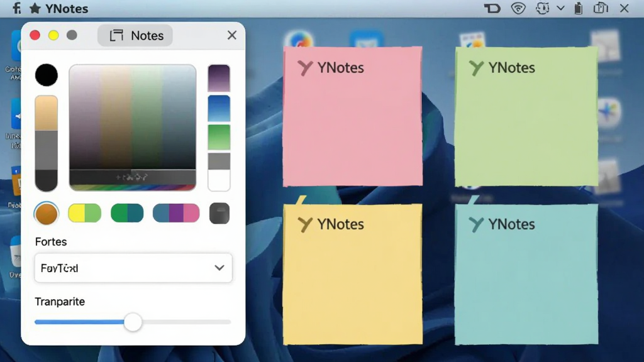
Task: Choose the yellow-green palette pill
Action: click(x=85, y=213)
